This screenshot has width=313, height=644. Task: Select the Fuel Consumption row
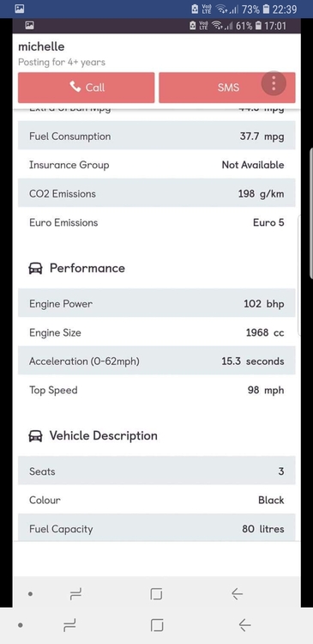pyautogui.click(x=157, y=136)
